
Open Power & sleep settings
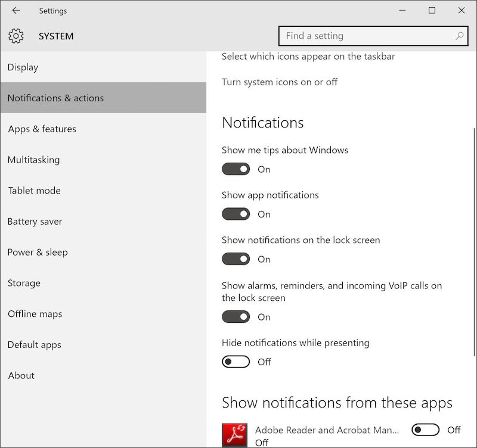coord(103,252)
